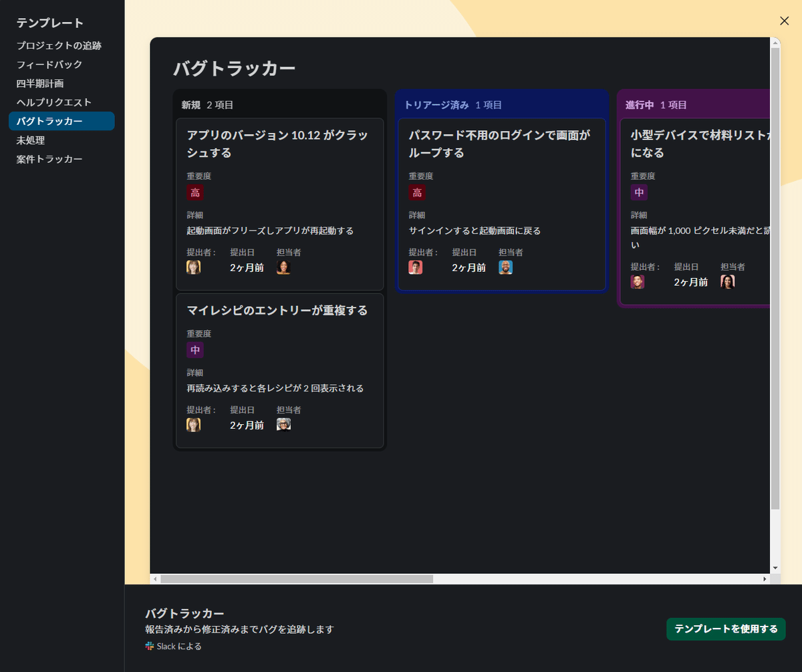
Task: Click assignee avatar on アプリのバージョン card
Action: click(283, 267)
